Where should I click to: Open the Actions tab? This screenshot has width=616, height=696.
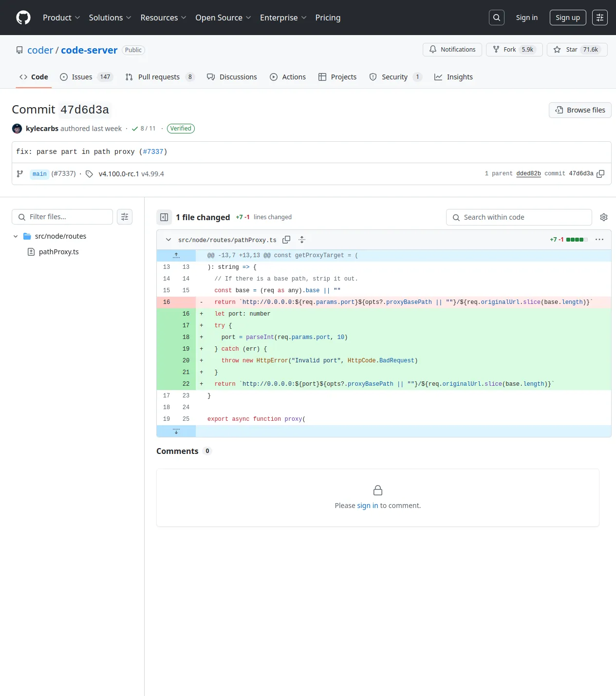(x=288, y=77)
